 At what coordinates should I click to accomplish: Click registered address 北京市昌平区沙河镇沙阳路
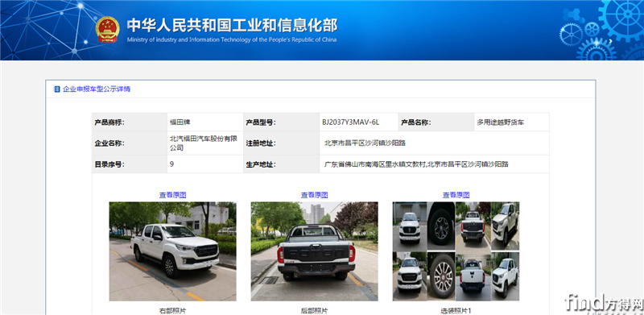click(x=365, y=143)
